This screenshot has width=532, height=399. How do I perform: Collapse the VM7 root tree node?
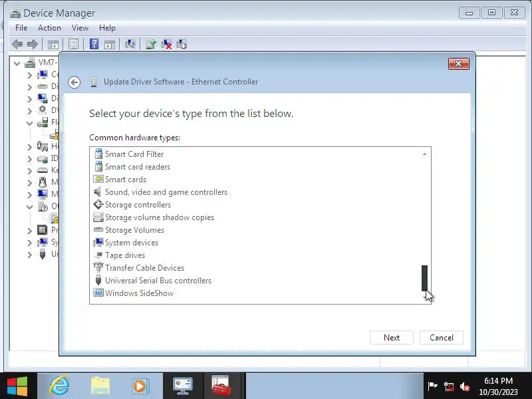(x=17, y=63)
